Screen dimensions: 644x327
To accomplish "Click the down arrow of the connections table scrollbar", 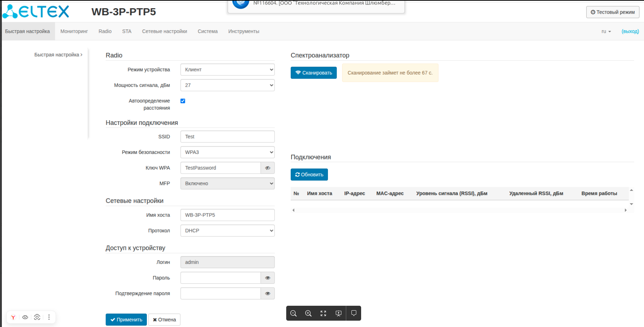I will pos(631,204).
